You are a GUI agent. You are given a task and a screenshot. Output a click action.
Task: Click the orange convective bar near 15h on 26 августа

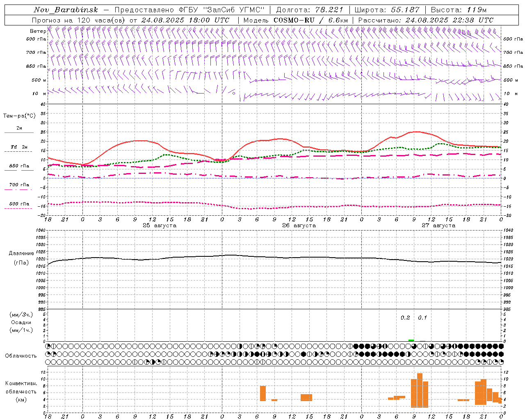point(306,397)
